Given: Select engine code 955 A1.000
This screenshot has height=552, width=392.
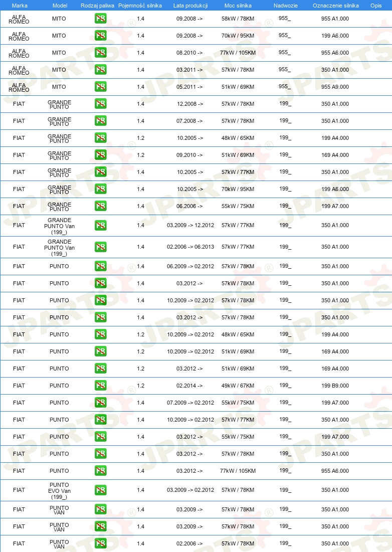Looking at the screenshot, I should [x=335, y=19].
